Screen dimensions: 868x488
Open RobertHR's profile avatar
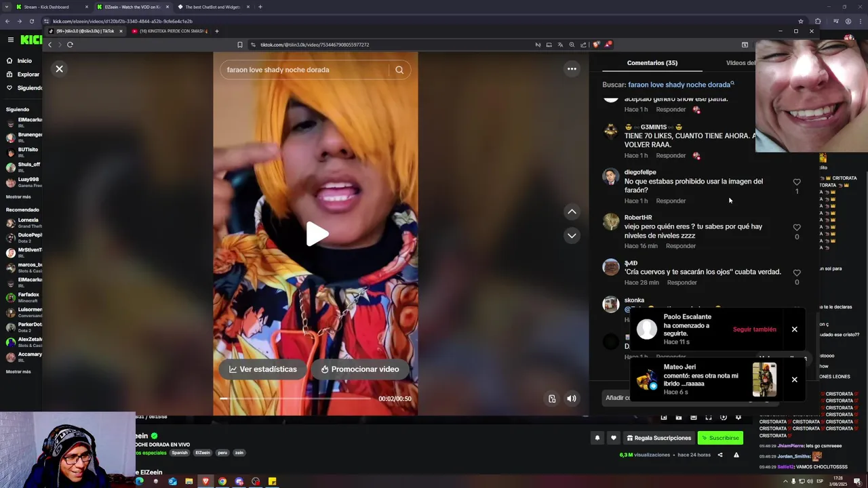coord(611,222)
